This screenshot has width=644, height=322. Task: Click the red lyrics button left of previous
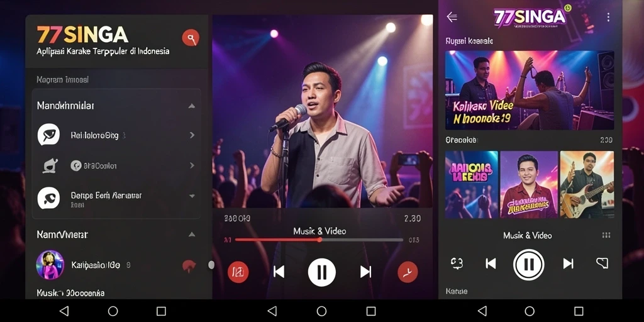(238, 272)
